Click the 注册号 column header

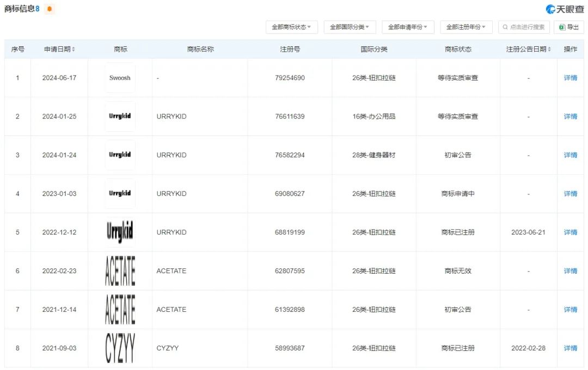290,49
